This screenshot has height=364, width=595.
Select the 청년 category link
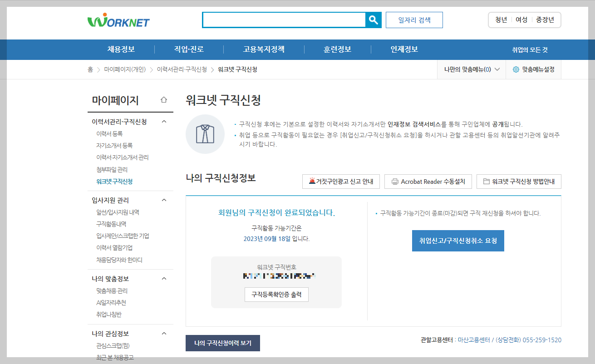[501, 20]
